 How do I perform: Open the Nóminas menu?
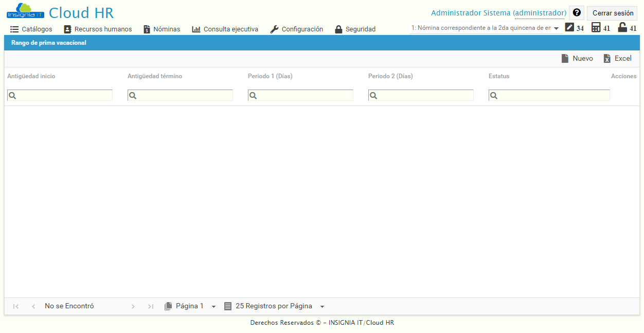(162, 29)
